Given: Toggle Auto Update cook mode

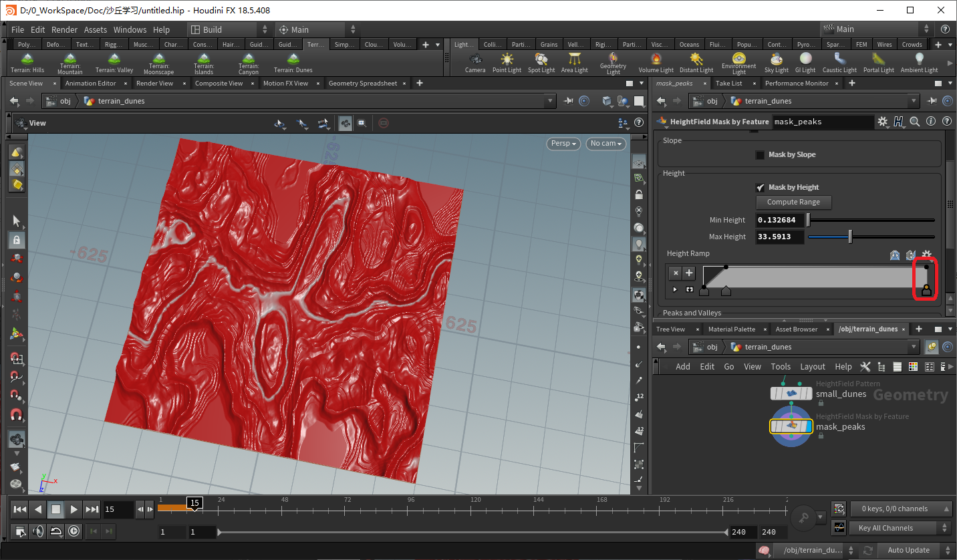Looking at the screenshot, I should tap(916, 550).
